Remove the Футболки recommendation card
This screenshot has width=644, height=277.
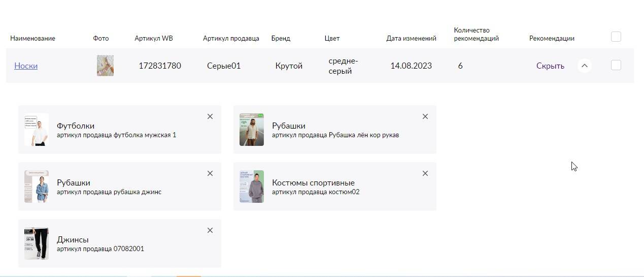pyautogui.click(x=210, y=116)
